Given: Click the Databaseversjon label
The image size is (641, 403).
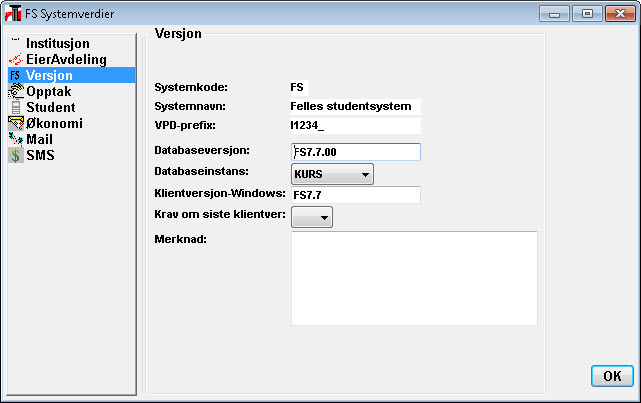Looking at the screenshot, I should 202,150.
